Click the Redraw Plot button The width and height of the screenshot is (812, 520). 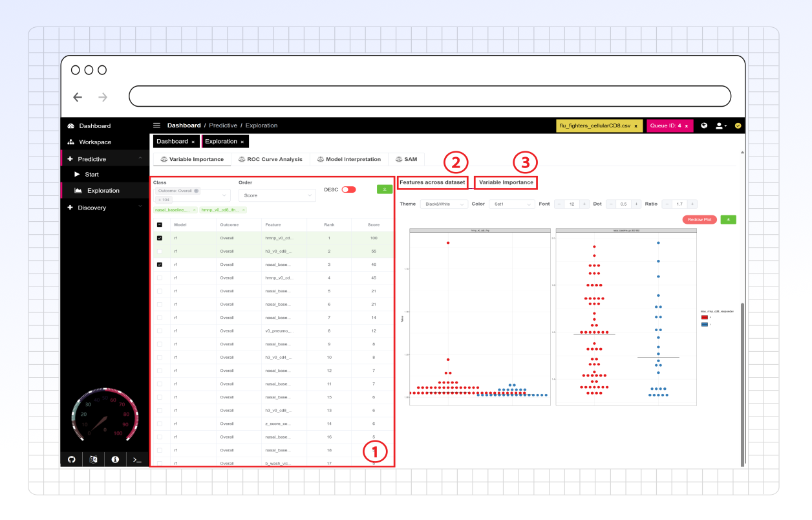pyautogui.click(x=699, y=220)
